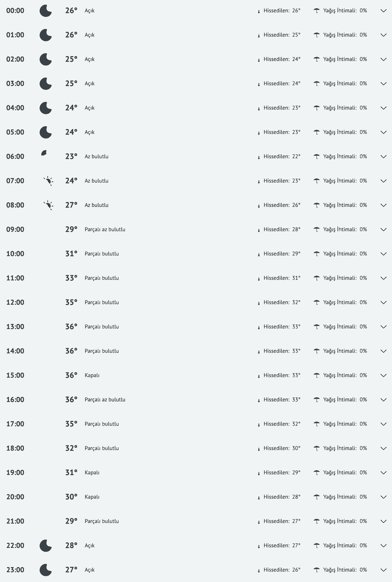Click the umbrella icon in the 12:00 row
The width and height of the screenshot is (392, 582).
click(x=316, y=302)
